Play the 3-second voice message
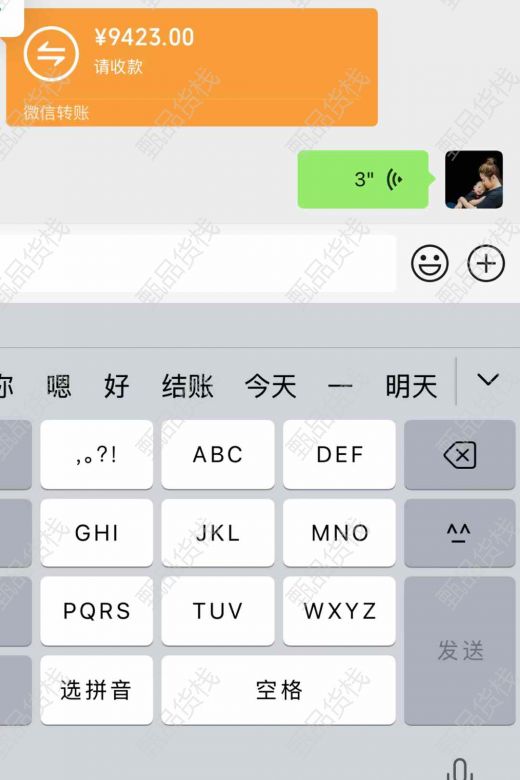The width and height of the screenshot is (520, 780). 363,179
